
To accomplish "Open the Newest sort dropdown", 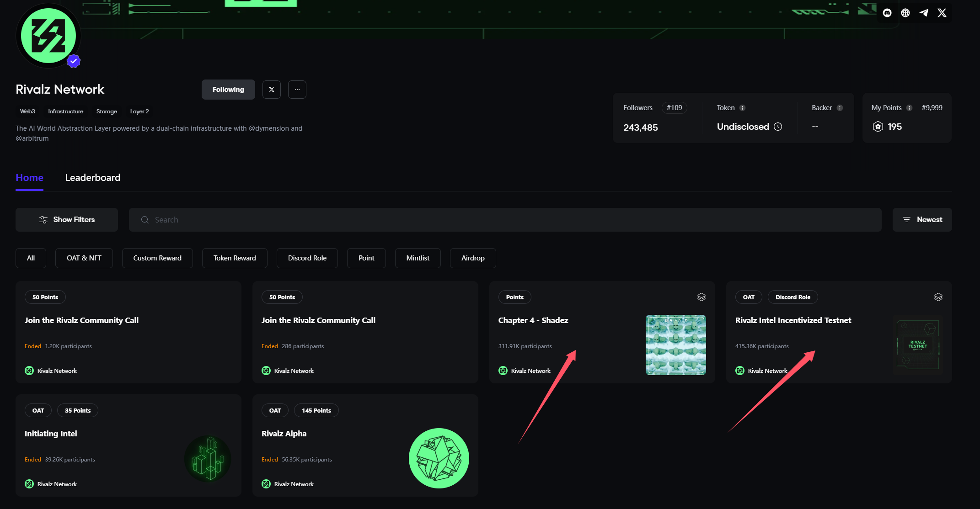I will (922, 220).
